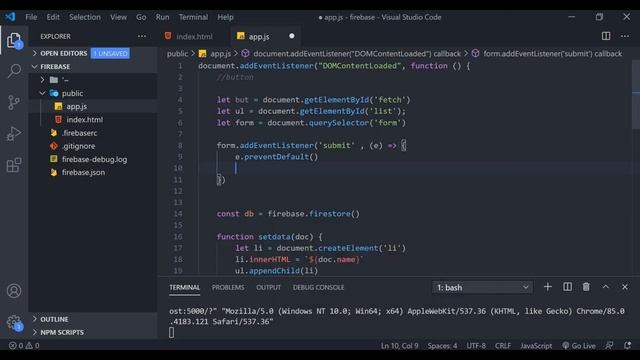
Task: Click form submit callback breadcrumb
Action: click(547, 54)
